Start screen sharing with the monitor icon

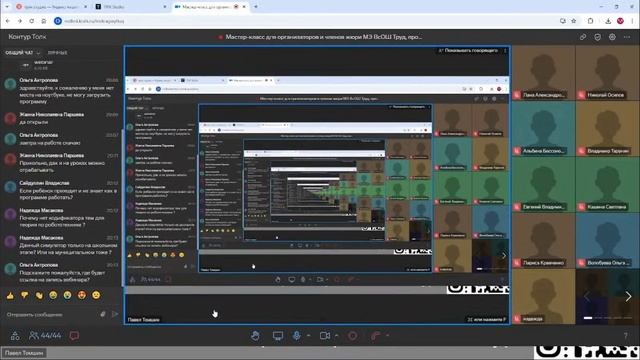(278, 336)
